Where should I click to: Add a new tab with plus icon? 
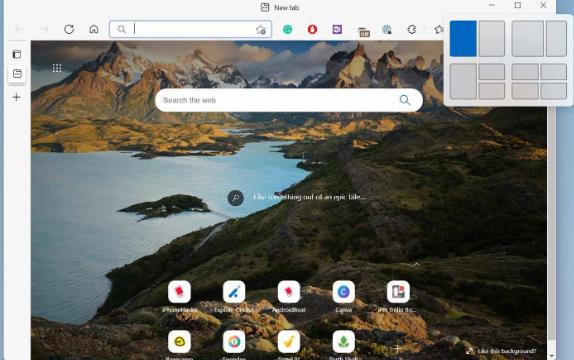[x=16, y=97]
